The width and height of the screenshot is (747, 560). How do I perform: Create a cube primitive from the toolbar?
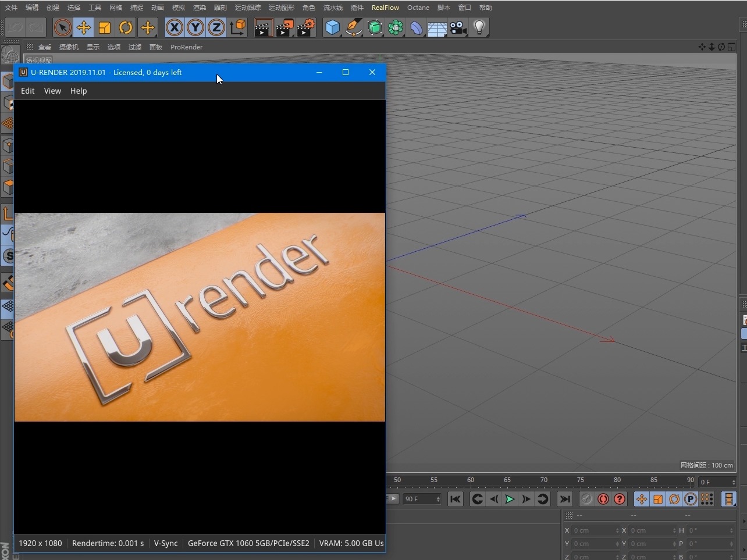coord(332,27)
